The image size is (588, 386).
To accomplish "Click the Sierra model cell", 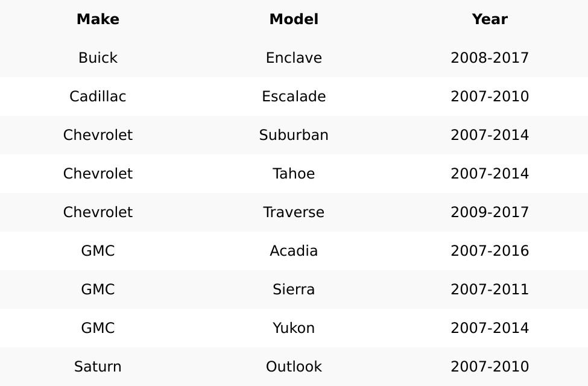I will click(x=294, y=289).
